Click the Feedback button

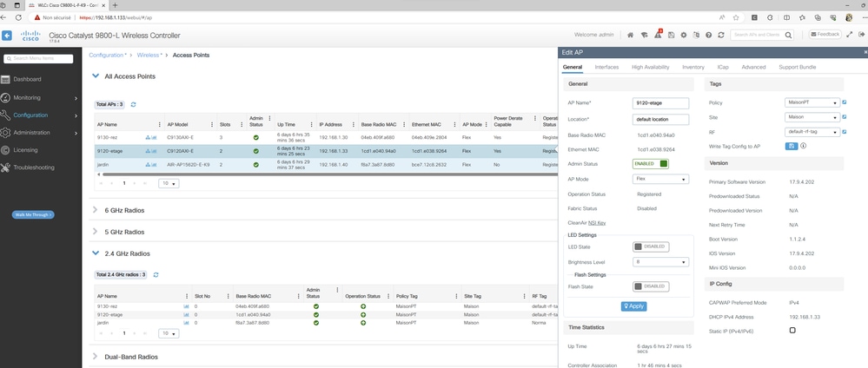(x=825, y=35)
